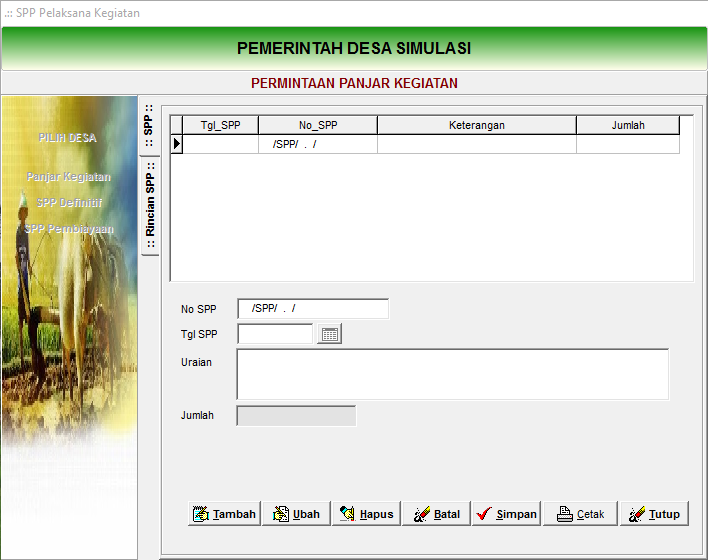The width and height of the screenshot is (708, 560).
Task: Click the Keterangan column header
Action: coord(476,125)
